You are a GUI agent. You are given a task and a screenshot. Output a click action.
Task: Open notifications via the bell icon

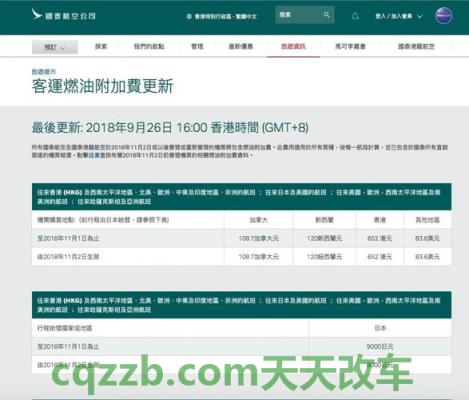point(355,16)
